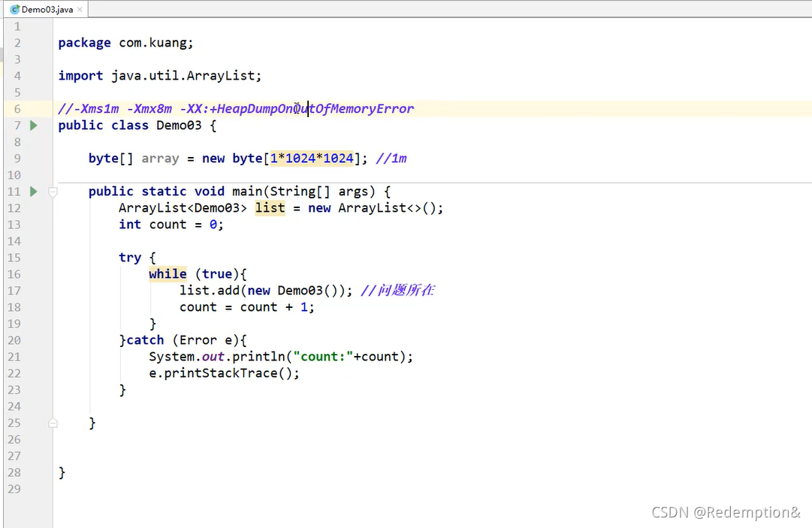
Task: Click the highlighted 'while' keyword
Action: coord(168,274)
